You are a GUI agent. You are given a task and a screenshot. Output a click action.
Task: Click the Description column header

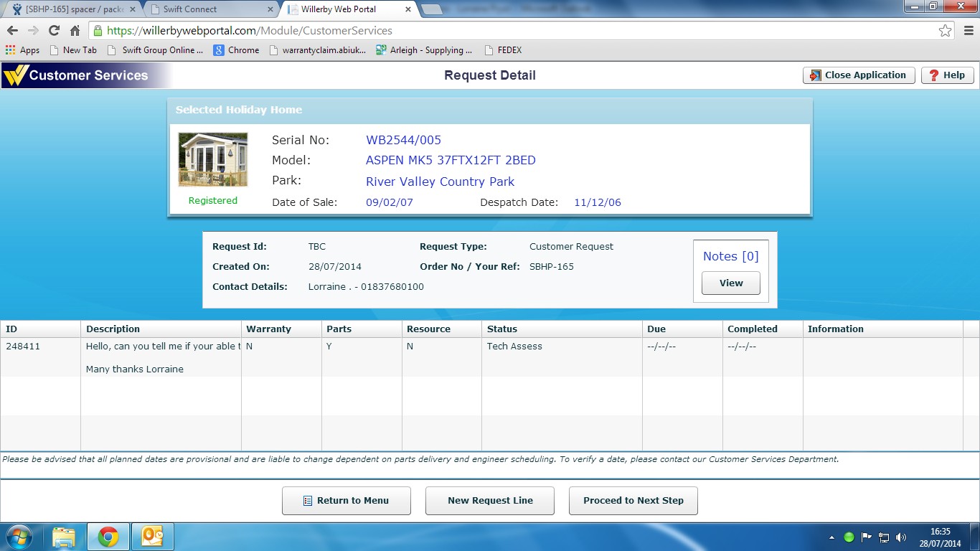tap(161, 329)
